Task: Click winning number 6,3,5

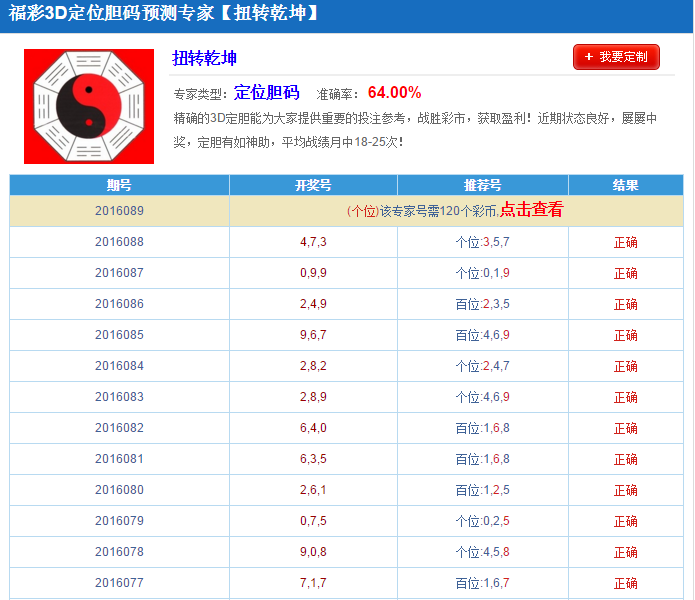Action: tap(313, 460)
